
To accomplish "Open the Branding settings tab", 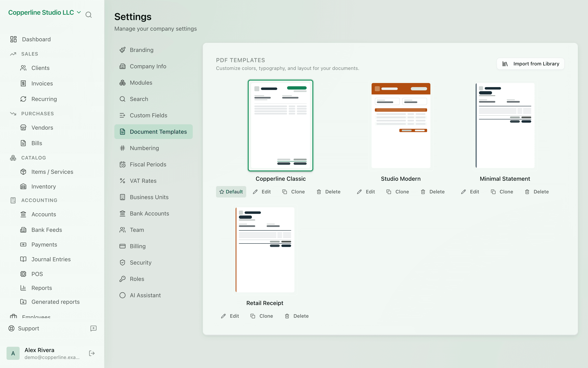I will [x=154, y=50].
